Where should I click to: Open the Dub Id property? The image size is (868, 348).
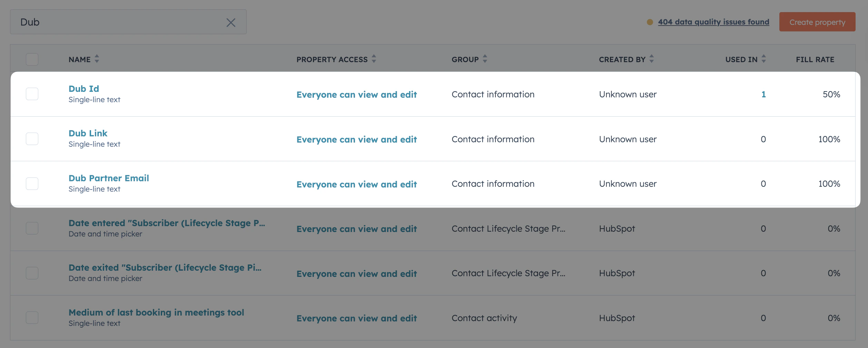point(83,88)
